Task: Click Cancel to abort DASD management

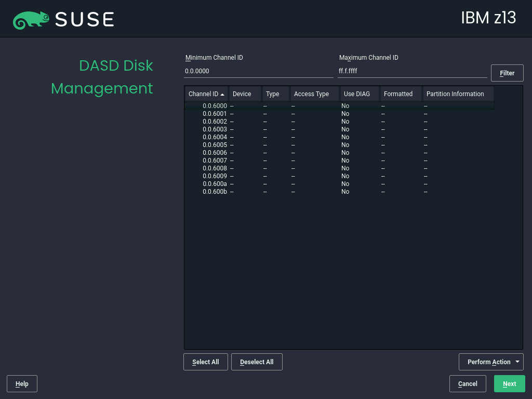Action: (x=467, y=383)
